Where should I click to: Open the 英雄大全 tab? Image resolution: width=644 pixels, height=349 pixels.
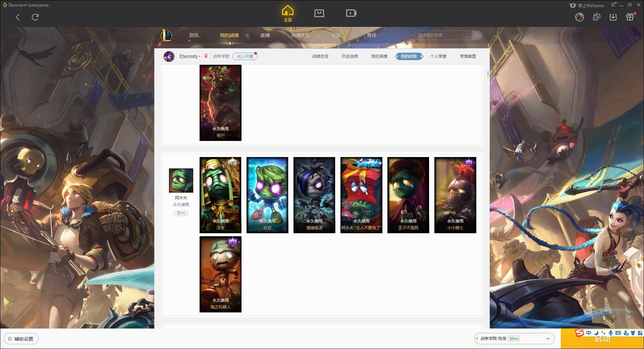[x=301, y=35]
